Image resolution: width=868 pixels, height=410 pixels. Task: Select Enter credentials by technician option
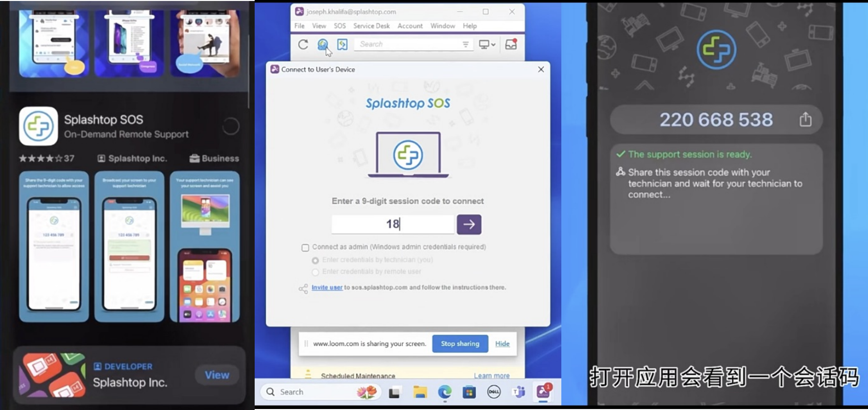[x=315, y=260]
